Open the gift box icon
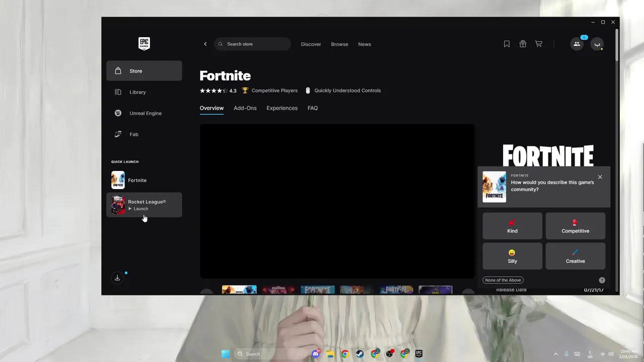The height and width of the screenshot is (362, 644). (523, 44)
